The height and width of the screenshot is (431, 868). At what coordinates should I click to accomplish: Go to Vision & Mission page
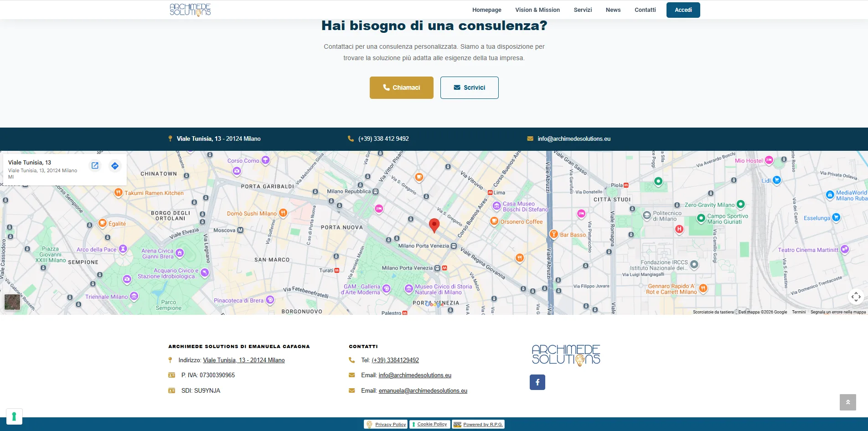(x=537, y=10)
